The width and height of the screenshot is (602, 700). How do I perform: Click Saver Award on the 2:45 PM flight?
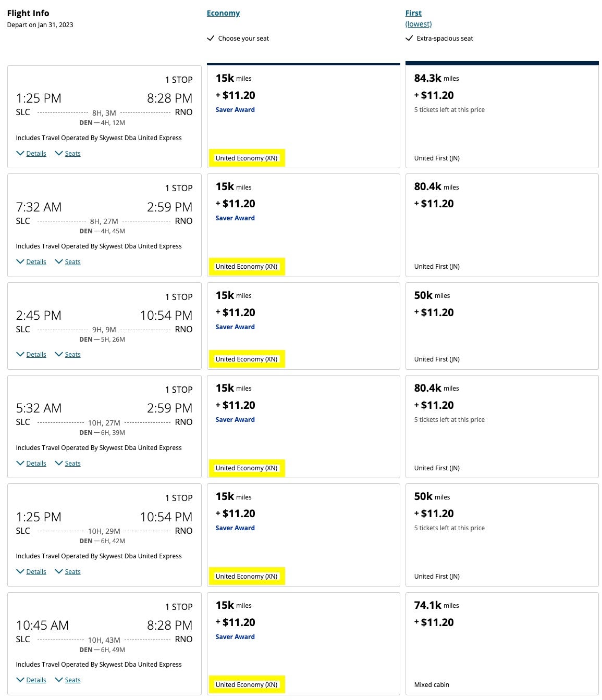pos(235,327)
